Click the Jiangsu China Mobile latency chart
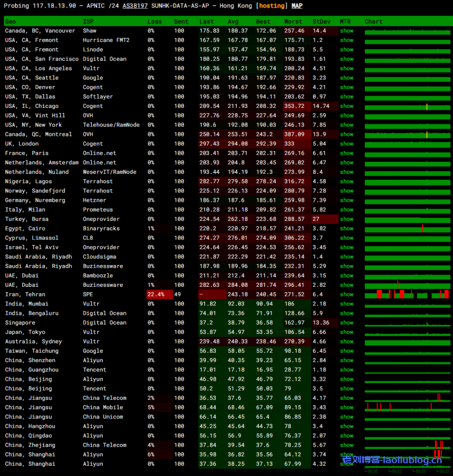 click(407, 407)
